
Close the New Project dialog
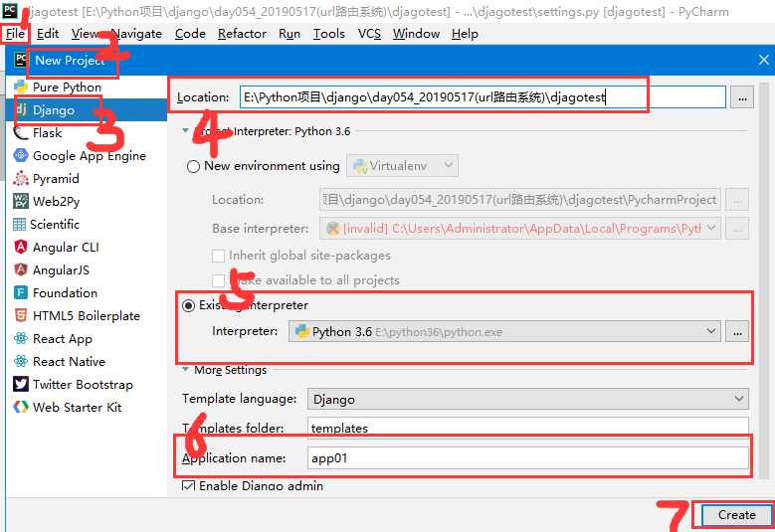pos(764,60)
